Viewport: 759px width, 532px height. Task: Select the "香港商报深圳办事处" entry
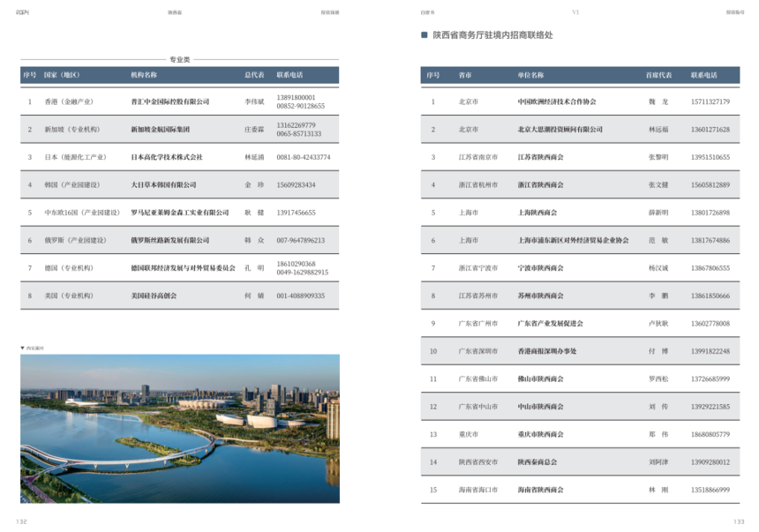click(547, 351)
